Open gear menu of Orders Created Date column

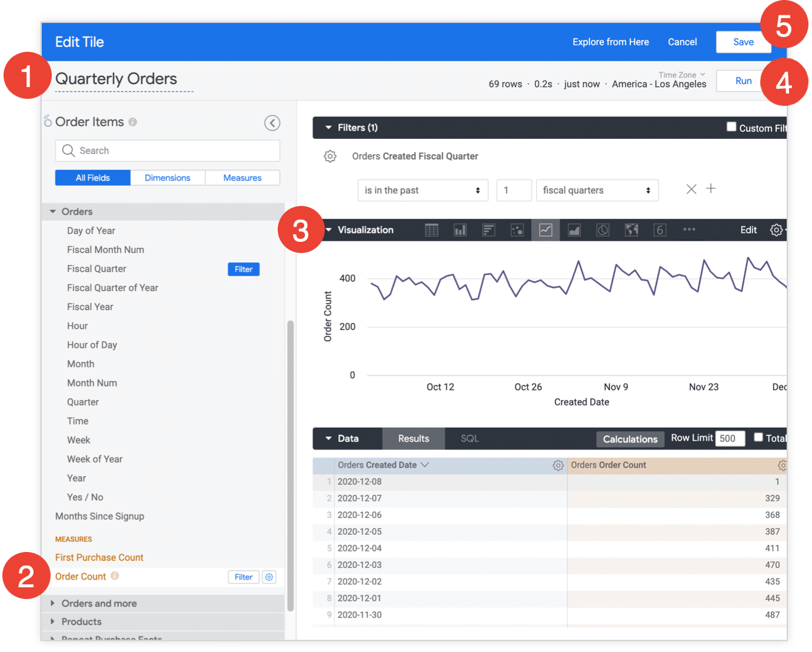click(x=558, y=465)
